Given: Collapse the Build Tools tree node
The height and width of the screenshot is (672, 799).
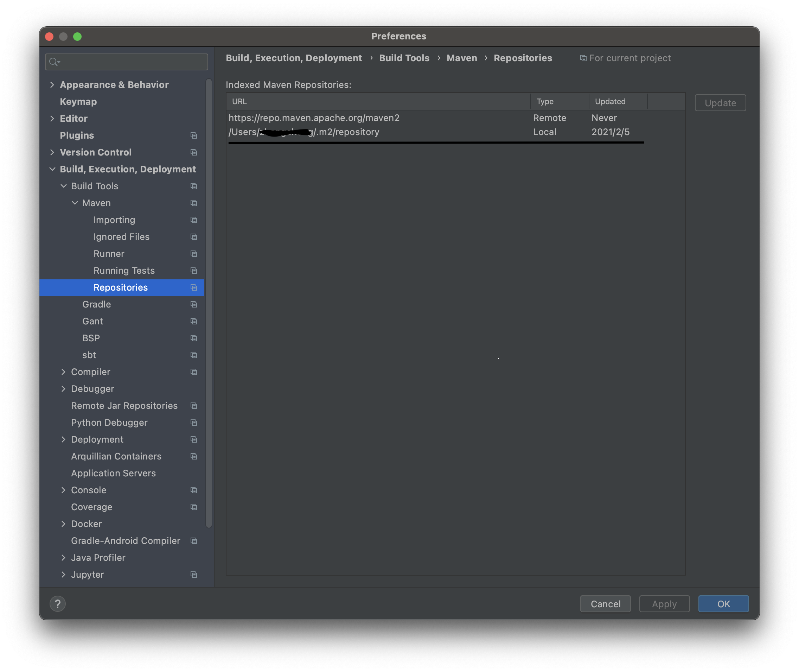Looking at the screenshot, I should coord(64,186).
